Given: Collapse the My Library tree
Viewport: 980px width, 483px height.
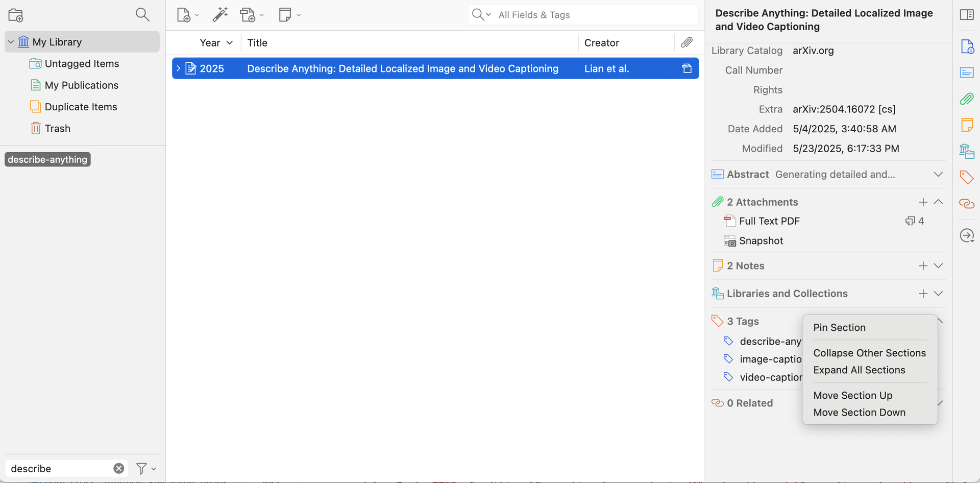Looking at the screenshot, I should [11, 42].
